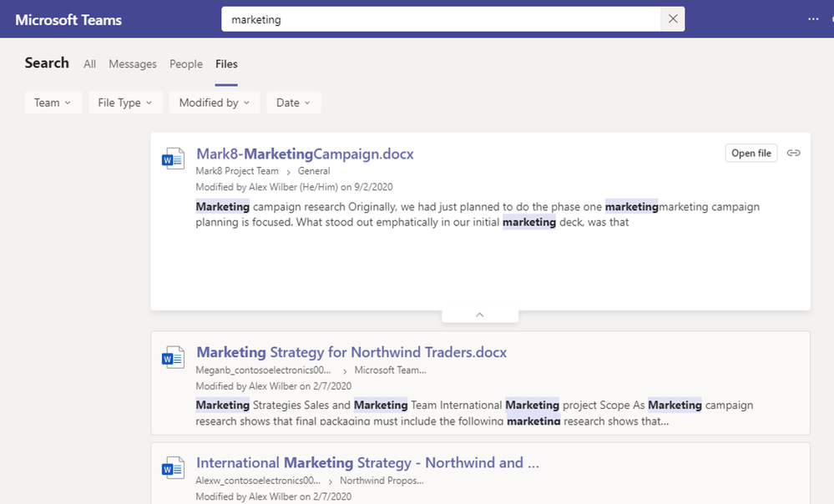
Task: Open Marketing Strategy for Northwind Traders.docx link
Action: 351,352
